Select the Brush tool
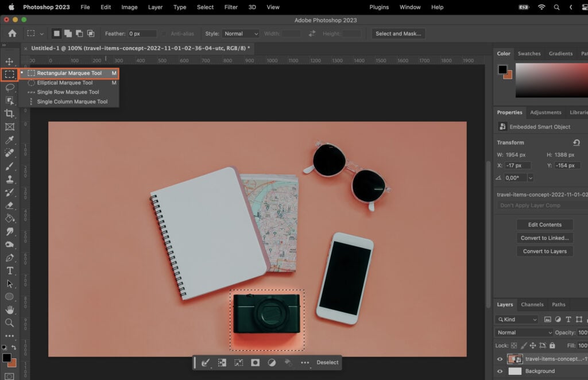Screen dimensions: 588x380 tap(8, 166)
